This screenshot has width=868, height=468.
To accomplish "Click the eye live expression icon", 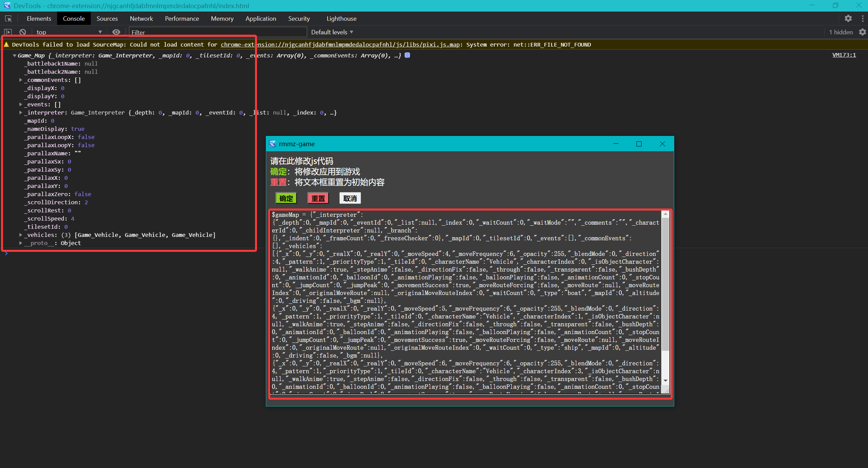I will point(116,32).
